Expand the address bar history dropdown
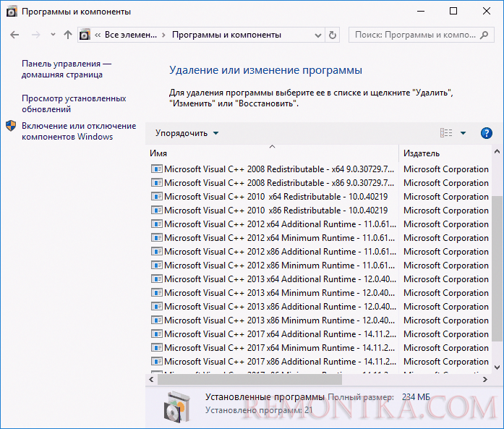The height and width of the screenshot is (429, 504). 318,35
